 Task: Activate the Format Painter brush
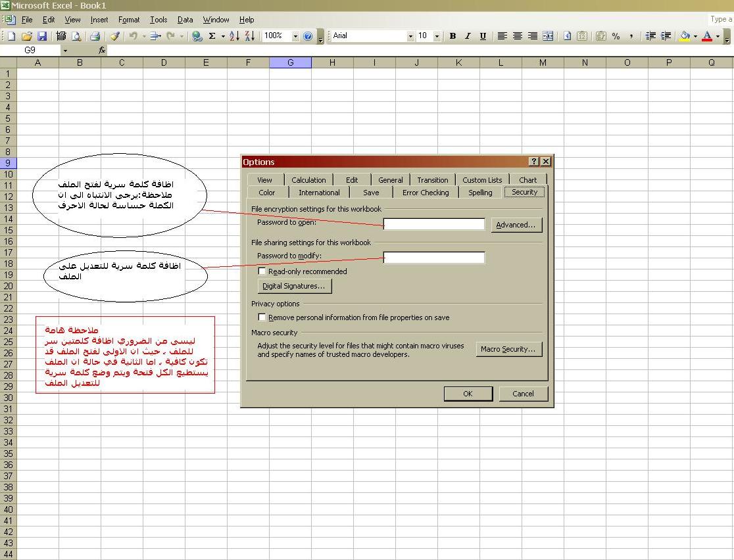[114, 36]
